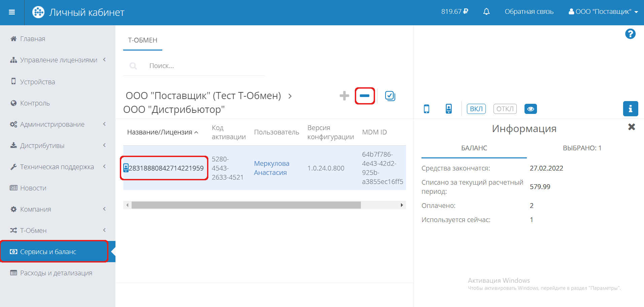Click the Главная home icon
644x307 pixels.
pos(13,39)
